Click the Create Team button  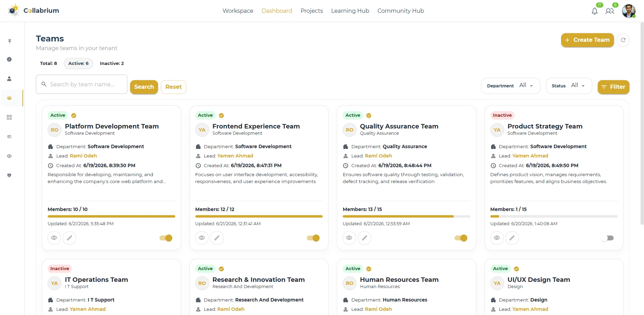[x=587, y=40]
